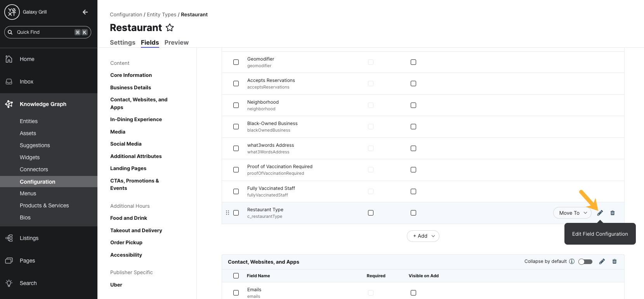Go to Assets

pos(28,133)
